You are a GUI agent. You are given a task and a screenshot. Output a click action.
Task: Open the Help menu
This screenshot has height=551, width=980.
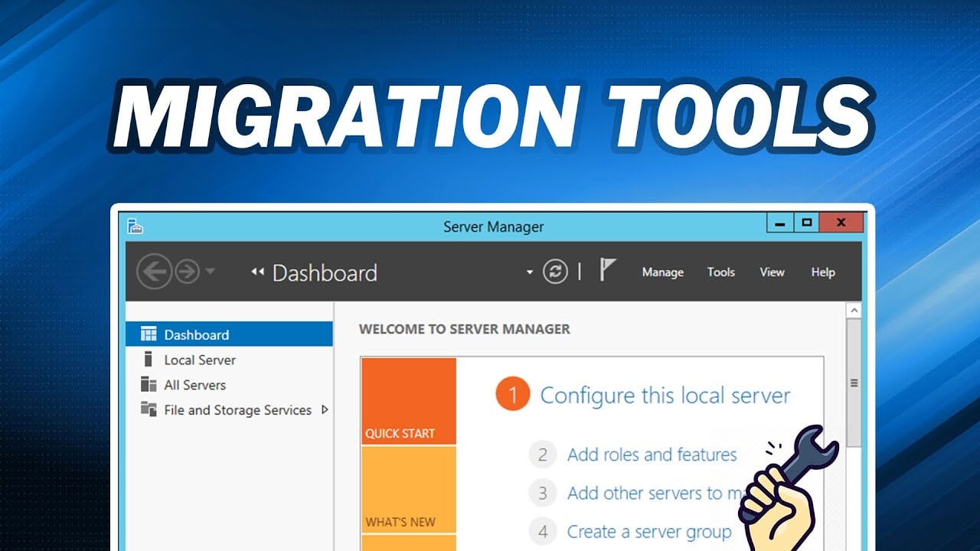coord(823,272)
